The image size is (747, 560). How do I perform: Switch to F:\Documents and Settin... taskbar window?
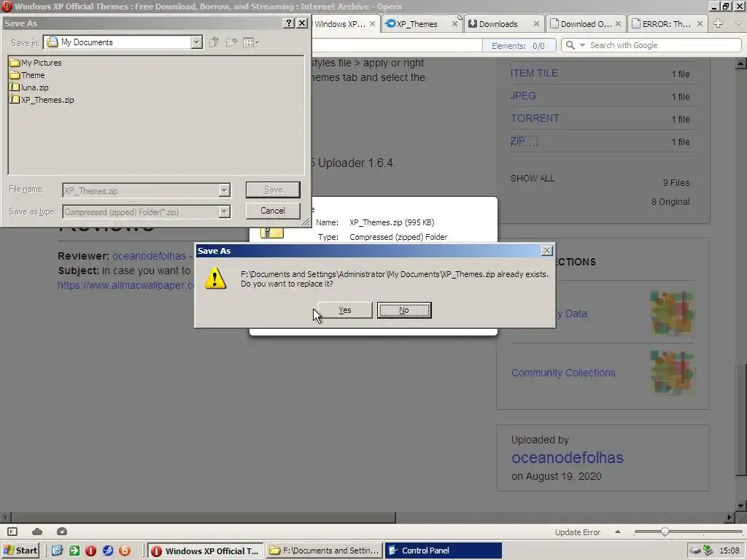(325, 551)
